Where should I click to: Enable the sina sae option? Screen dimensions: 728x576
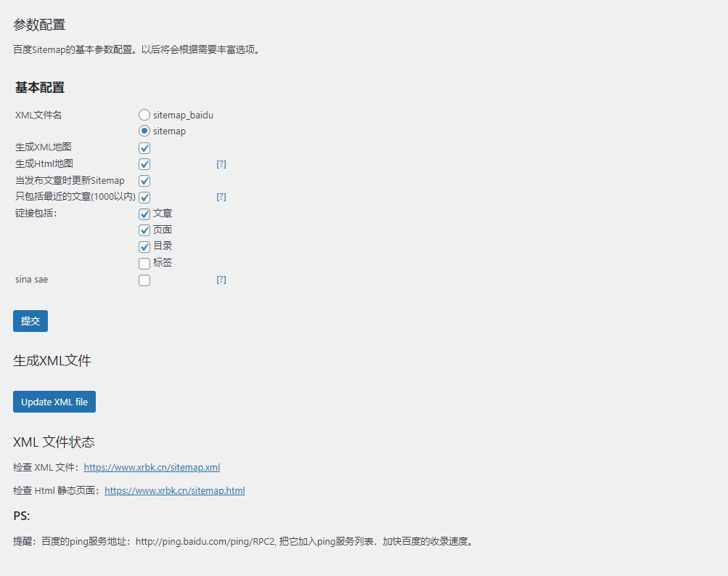tap(144, 280)
